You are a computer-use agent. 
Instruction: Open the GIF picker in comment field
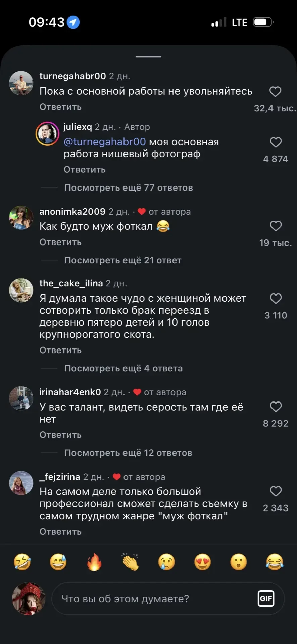[x=266, y=599]
